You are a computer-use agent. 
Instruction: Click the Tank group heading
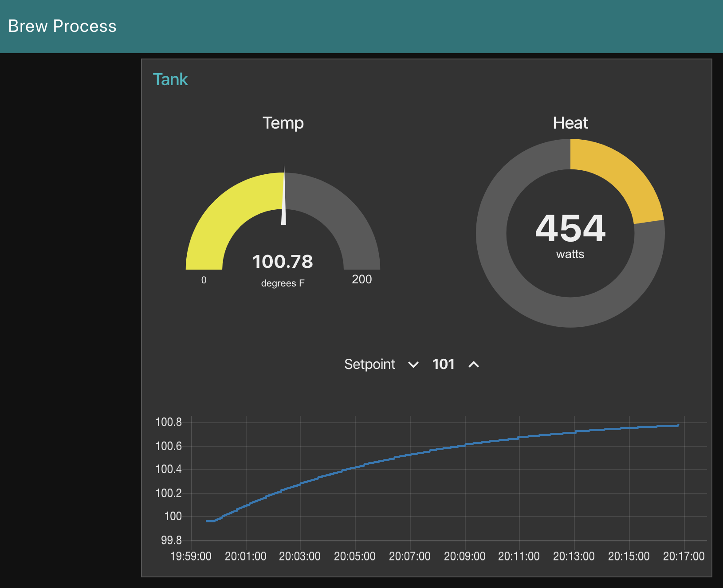[170, 79]
